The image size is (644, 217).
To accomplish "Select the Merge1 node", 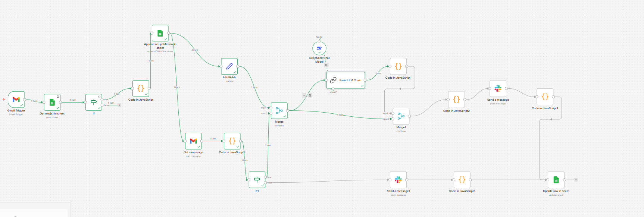I will point(401,116).
